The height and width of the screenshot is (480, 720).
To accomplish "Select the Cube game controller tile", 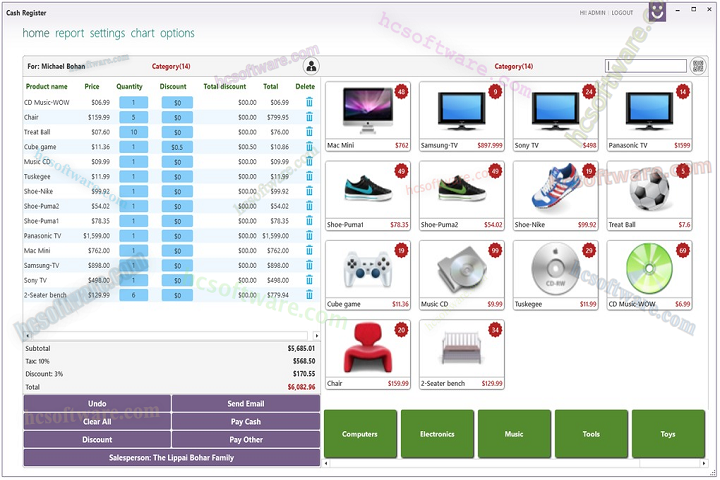I will tap(368, 275).
